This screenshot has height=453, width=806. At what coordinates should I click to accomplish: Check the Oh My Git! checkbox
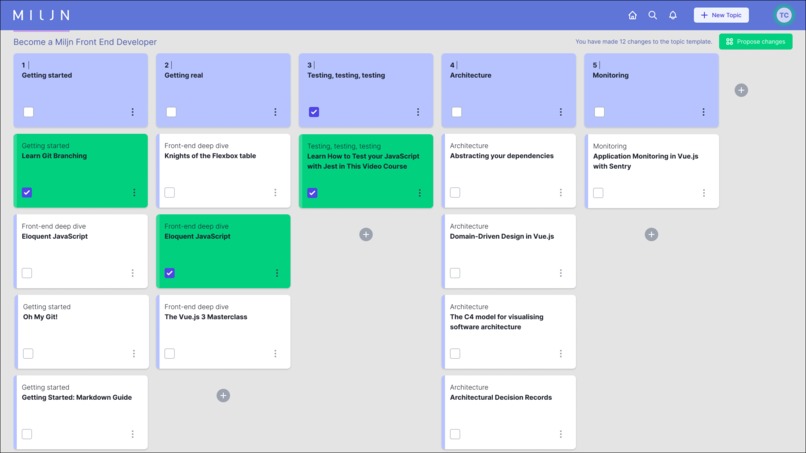point(28,353)
